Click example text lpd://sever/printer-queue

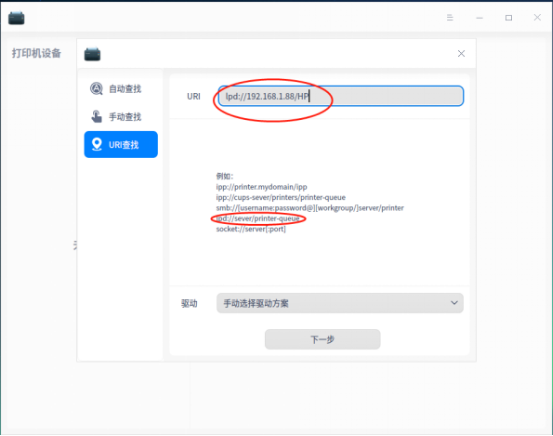point(258,218)
